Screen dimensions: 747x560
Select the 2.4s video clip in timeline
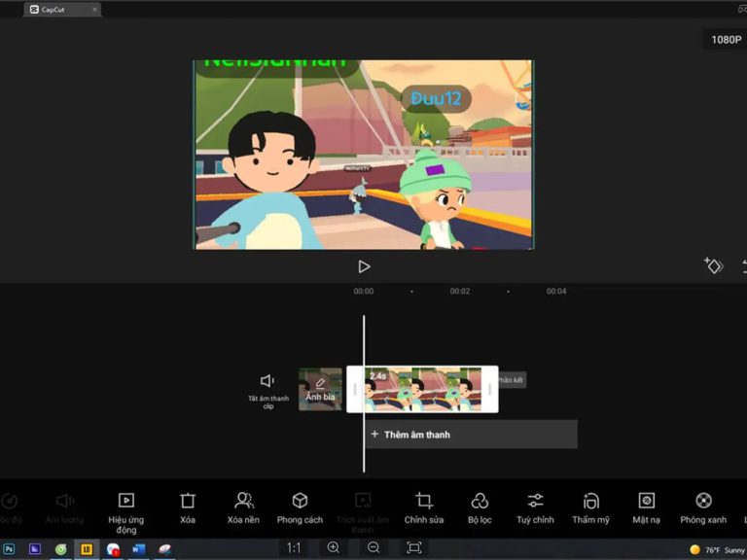point(423,389)
